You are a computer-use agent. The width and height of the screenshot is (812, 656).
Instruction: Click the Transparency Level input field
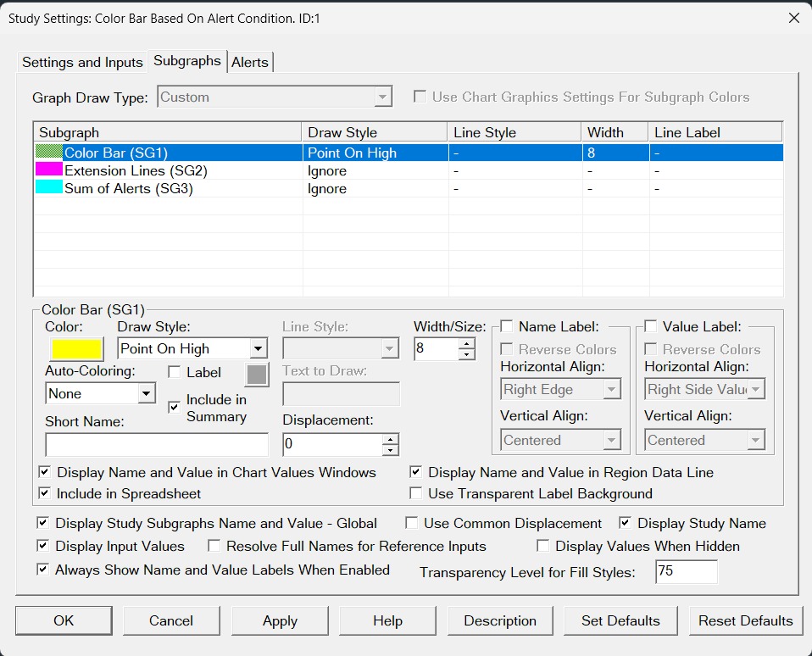pyautogui.click(x=686, y=572)
